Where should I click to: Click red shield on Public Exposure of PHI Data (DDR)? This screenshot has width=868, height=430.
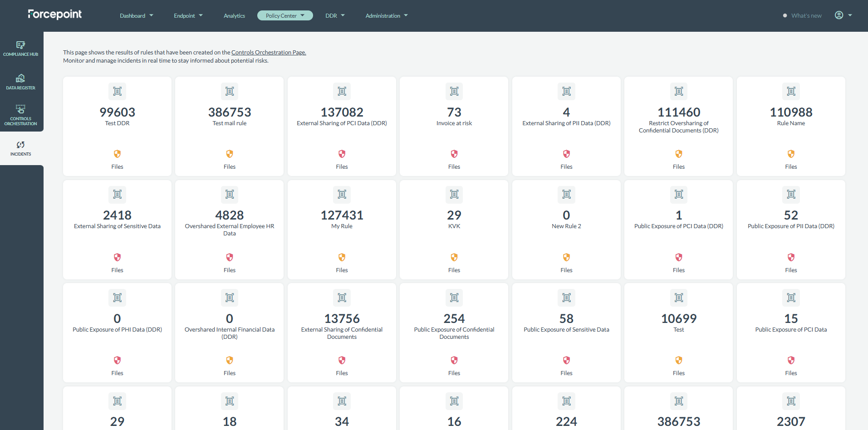(118, 360)
